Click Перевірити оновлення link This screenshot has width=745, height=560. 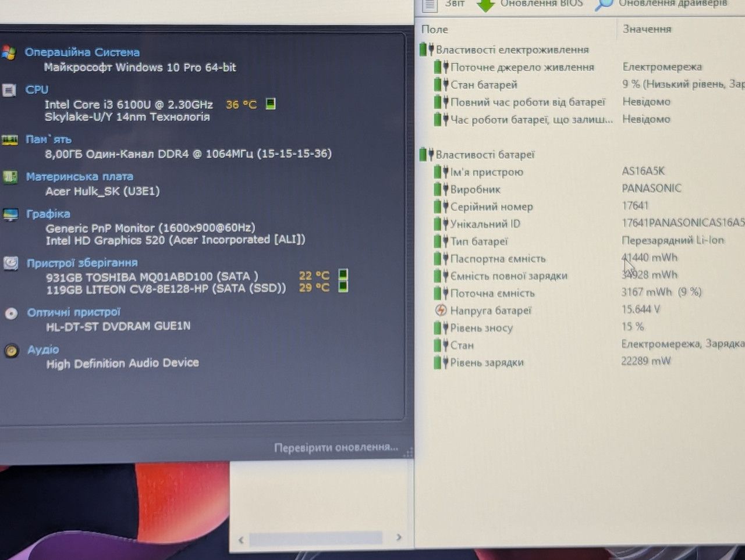point(336,447)
